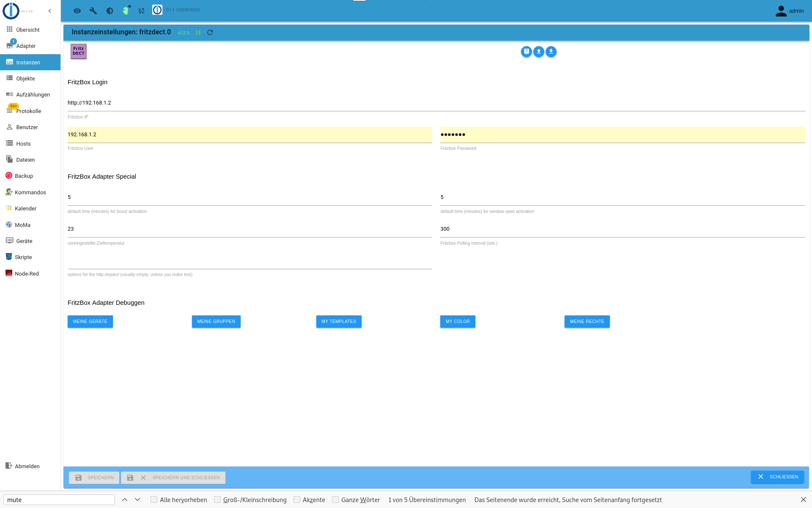Close the browser find bar
Viewport: 812px width, 508px height.
pyautogui.click(x=804, y=500)
